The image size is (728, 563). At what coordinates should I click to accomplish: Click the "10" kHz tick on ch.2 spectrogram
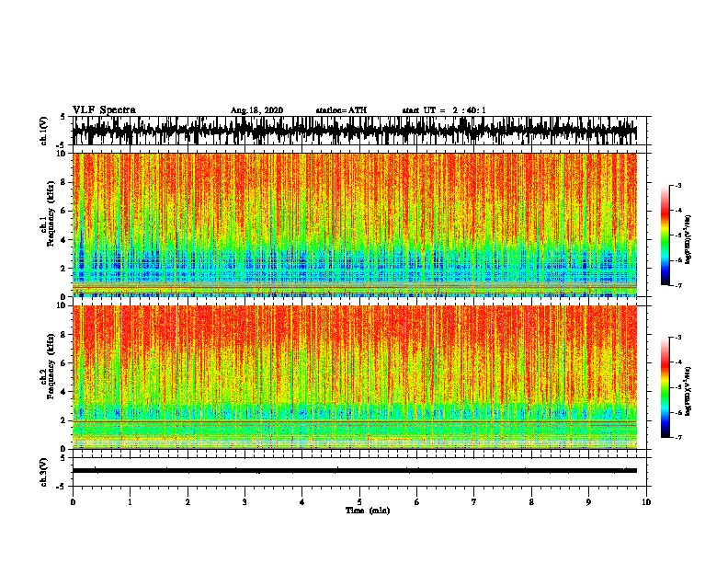[62, 305]
